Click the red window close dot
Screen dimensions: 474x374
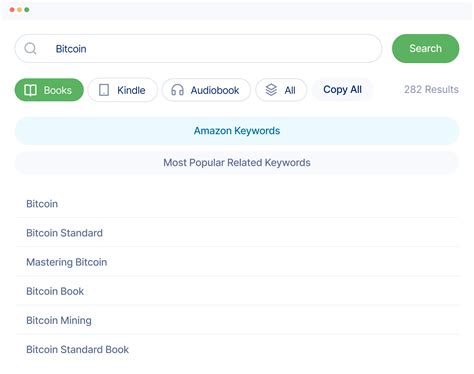(12, 10)
